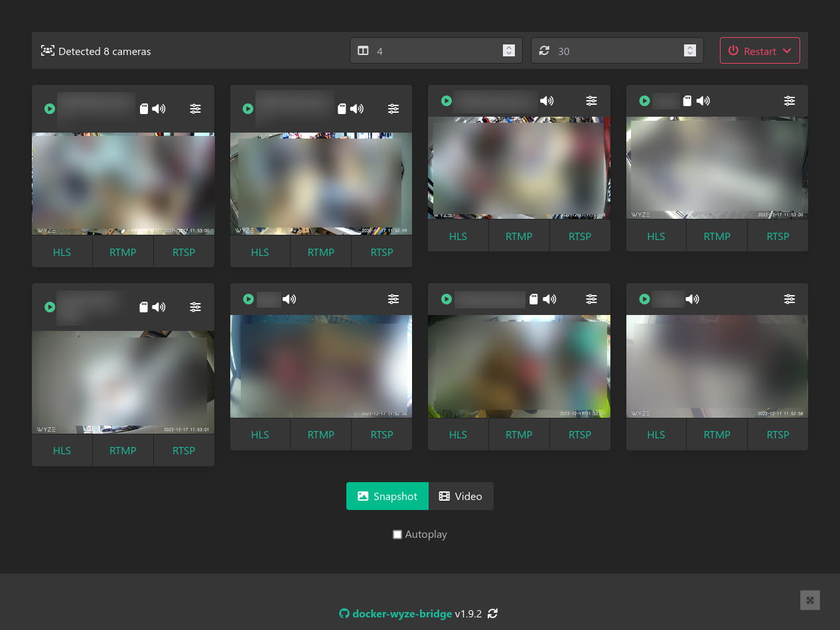Switch preview mode to Video

tap(460, 496)
